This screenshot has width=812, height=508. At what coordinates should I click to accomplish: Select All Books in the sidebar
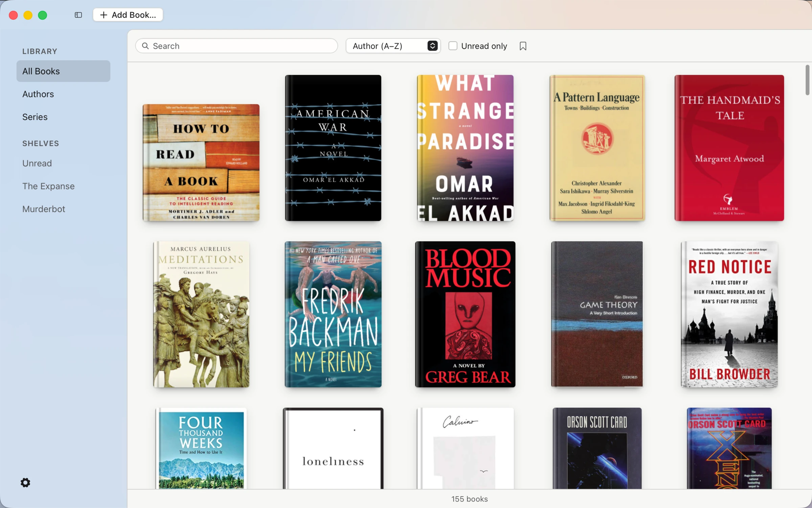[63, 71]
